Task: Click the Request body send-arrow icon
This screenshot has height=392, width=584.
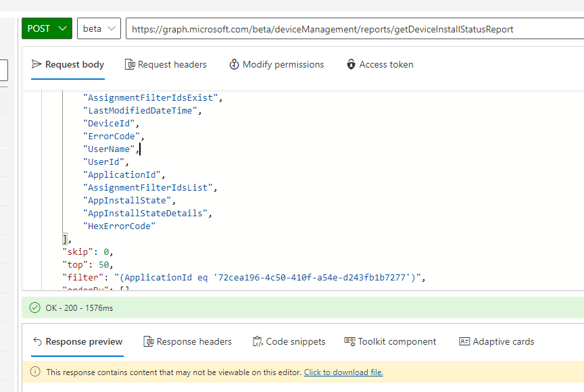Action: (x=36, y=64)
